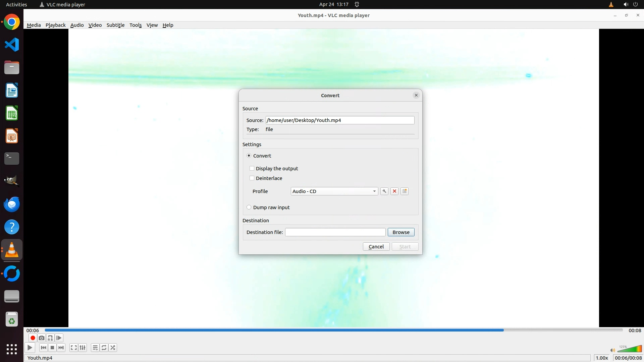Toggle fullscreen with the fullscreen icon
Image resolution: width=644 pixels, height=362 pixels.
pyautogui.click(x=74, y=348)
